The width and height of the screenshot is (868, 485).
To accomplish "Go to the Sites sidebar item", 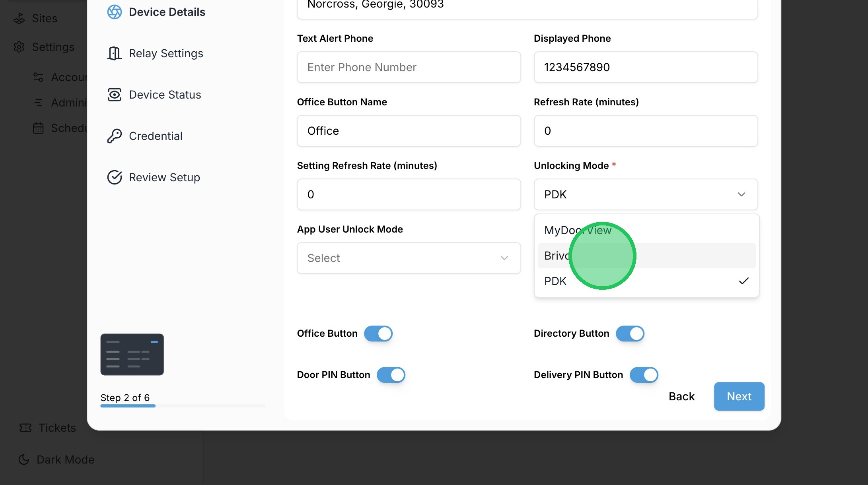I will (44, 18).
